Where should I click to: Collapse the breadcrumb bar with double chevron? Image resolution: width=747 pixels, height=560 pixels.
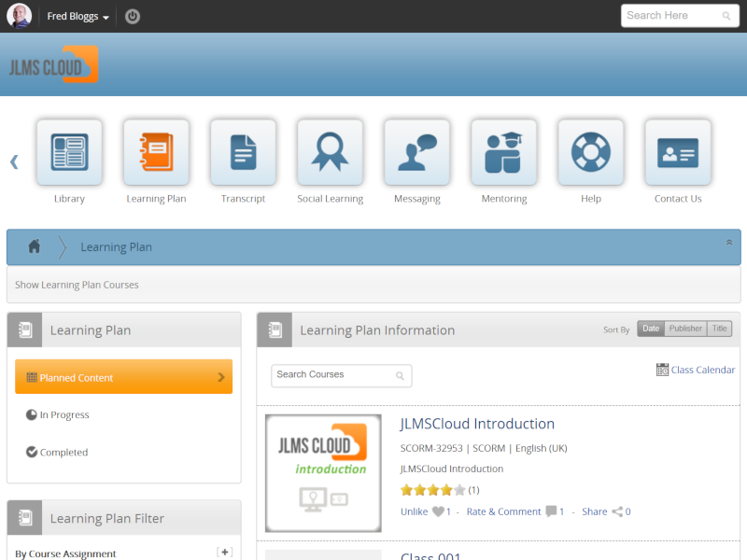[x=729, y=243]
